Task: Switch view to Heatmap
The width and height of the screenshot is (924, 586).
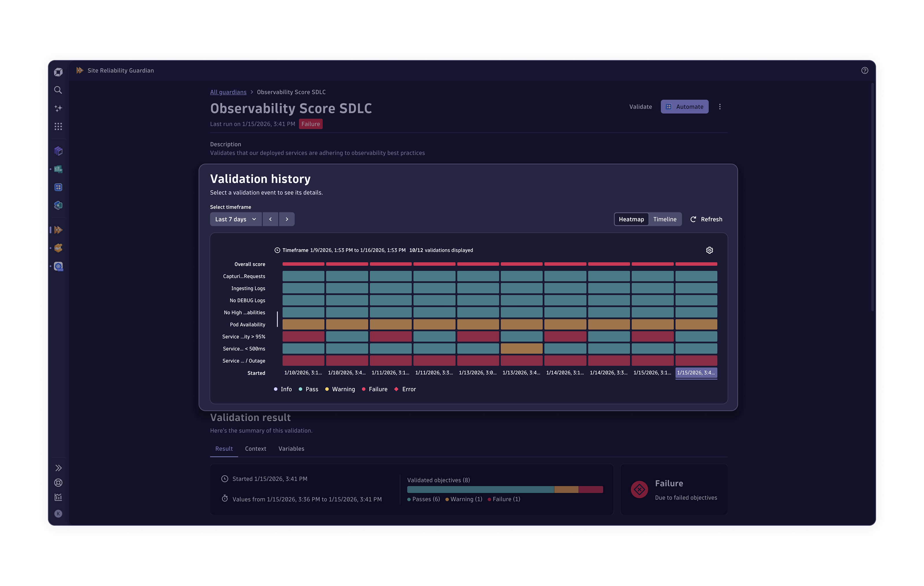Action: [x=631, y=219]
